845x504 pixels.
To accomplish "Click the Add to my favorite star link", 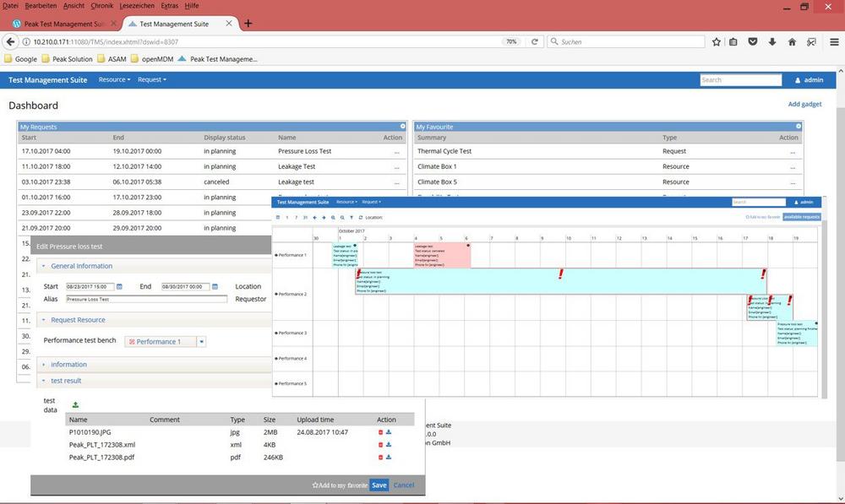I will (340, 485).
